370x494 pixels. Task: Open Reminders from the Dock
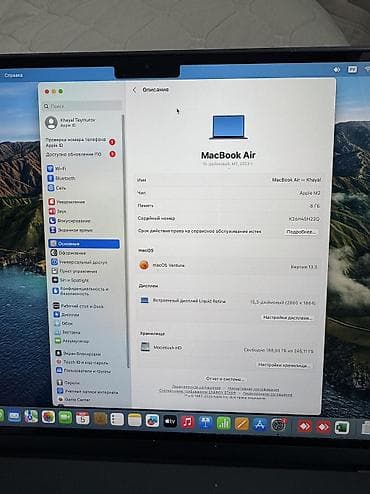(117, 420)
